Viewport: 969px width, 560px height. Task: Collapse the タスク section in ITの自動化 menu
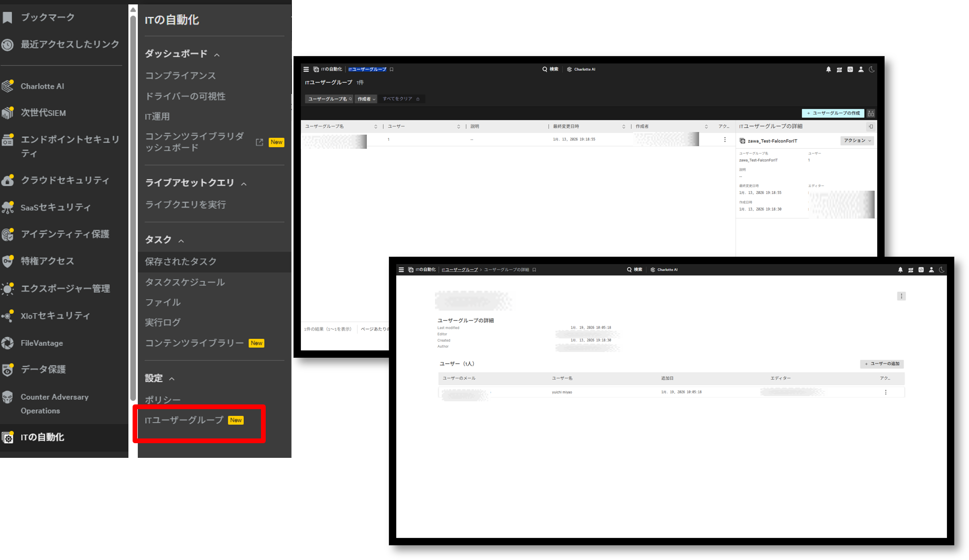click(181, 240)
